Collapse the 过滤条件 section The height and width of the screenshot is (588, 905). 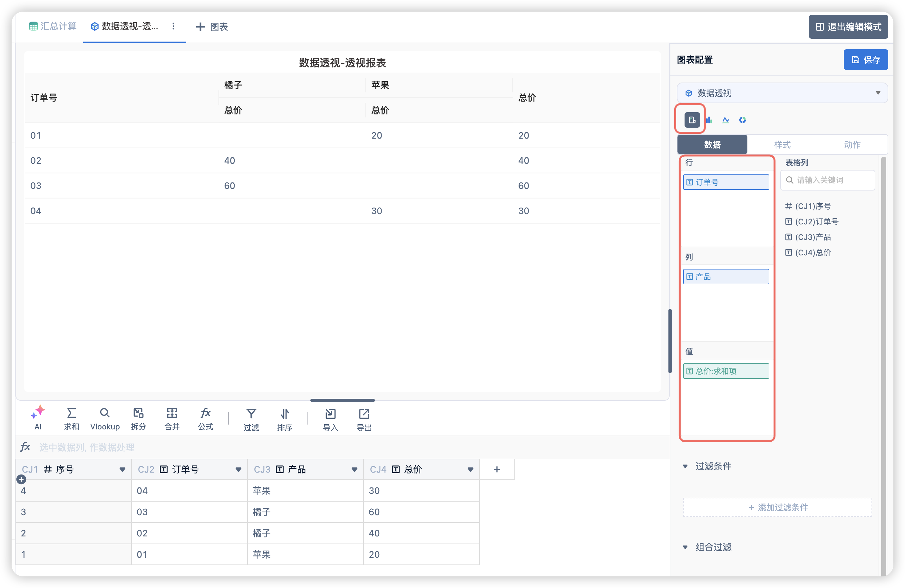click(685, 466)
